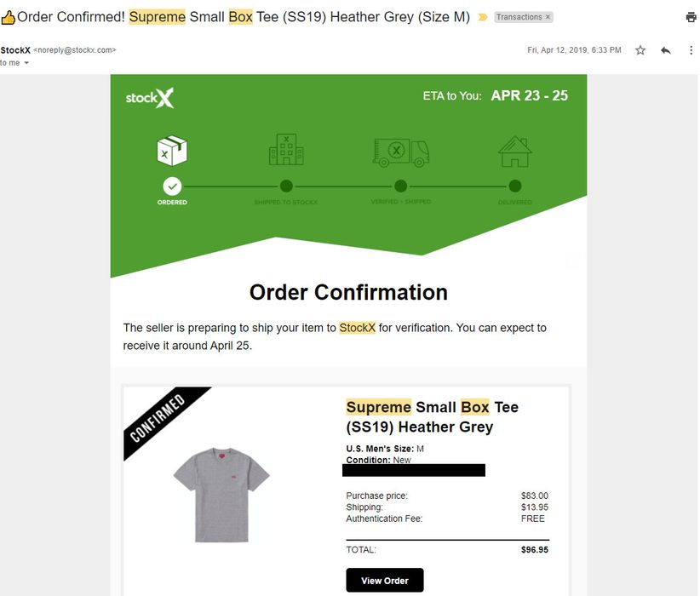
Task: Click the reply arrow icon
Action: point(666,50)
